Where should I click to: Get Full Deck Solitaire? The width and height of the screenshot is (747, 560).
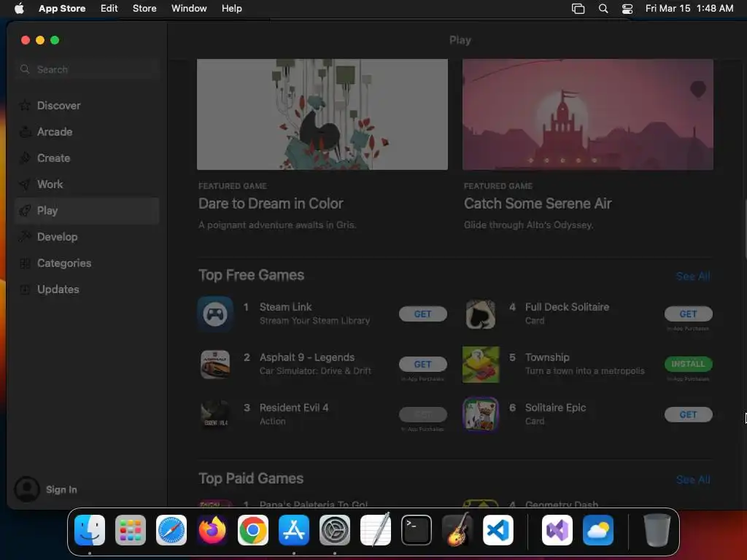pyautogui.click(x=689, y=314)
